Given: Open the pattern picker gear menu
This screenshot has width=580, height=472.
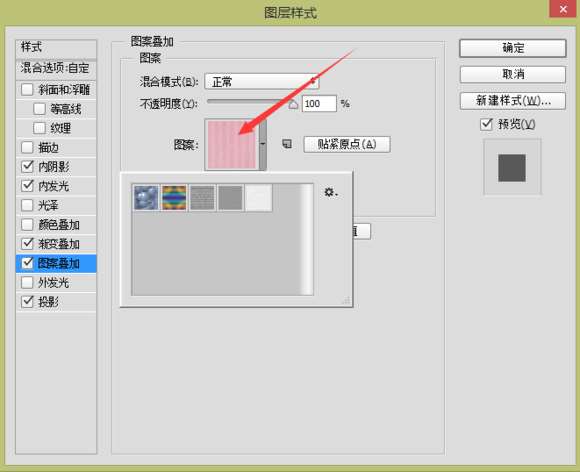Looking at the screenshot, I should pyautogui.click(x=331, y=192).
